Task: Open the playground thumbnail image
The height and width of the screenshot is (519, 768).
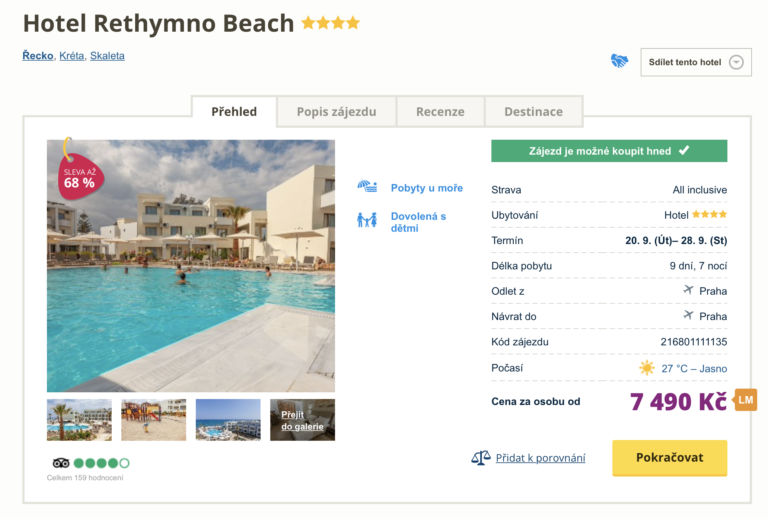Action: click(153, 420)
